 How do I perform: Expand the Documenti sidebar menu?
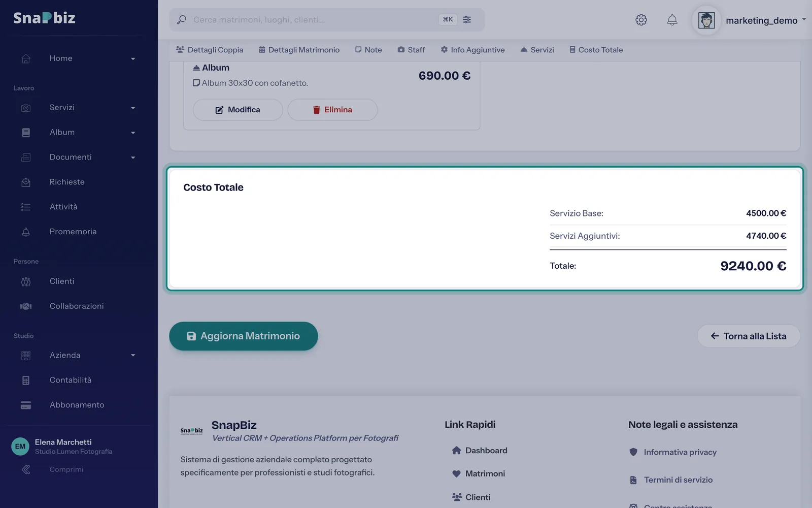pyautogui.click(x=133, y=157)
